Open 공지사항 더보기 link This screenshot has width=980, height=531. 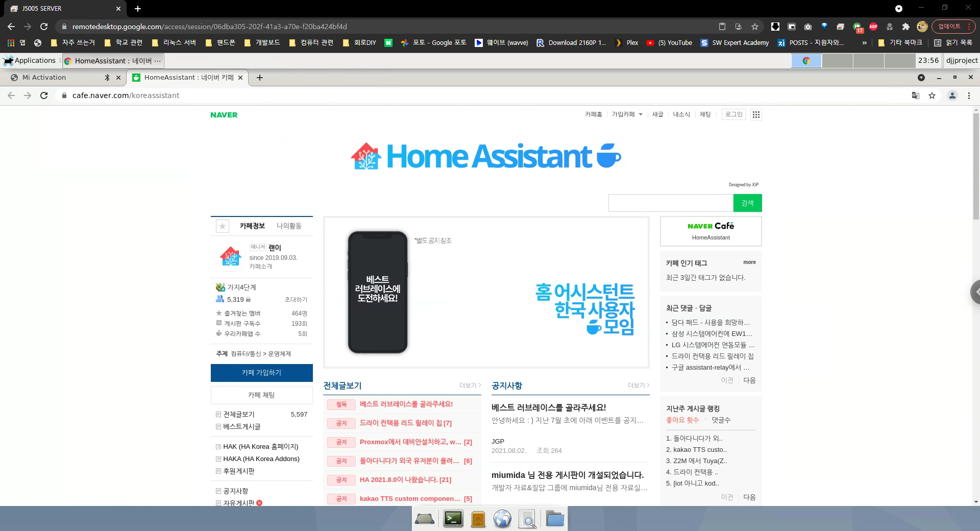[x=638, y=385]
